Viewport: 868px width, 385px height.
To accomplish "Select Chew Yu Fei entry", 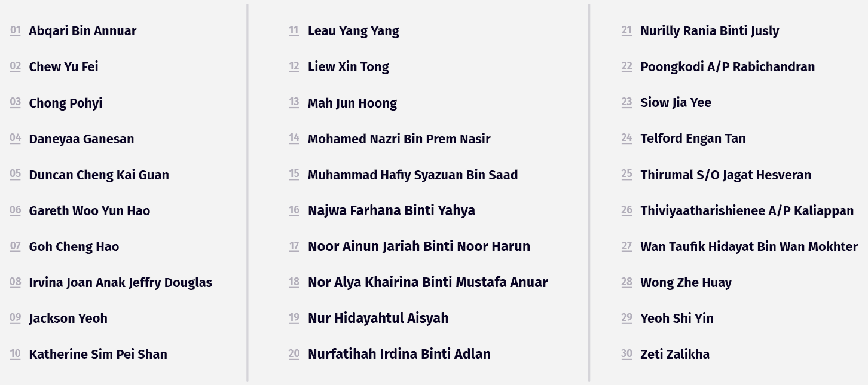I will click(63, 67).
